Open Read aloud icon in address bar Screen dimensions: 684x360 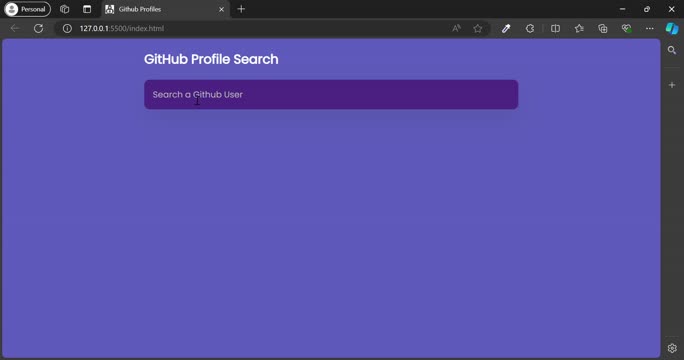point(456,28)
